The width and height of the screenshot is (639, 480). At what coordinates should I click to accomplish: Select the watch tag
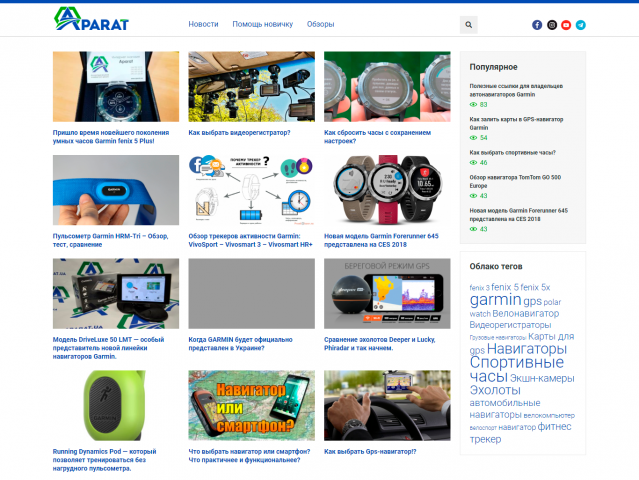[x=480, y=314]
